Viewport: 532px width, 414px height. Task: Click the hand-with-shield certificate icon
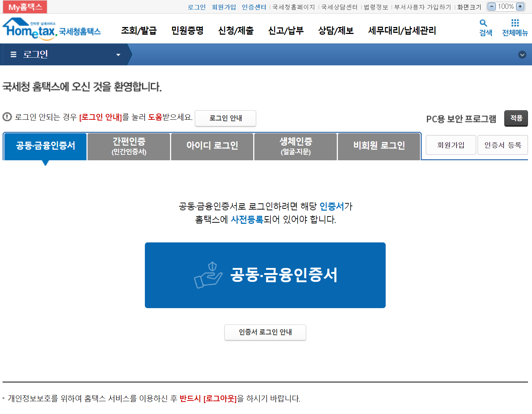(208, 275)
